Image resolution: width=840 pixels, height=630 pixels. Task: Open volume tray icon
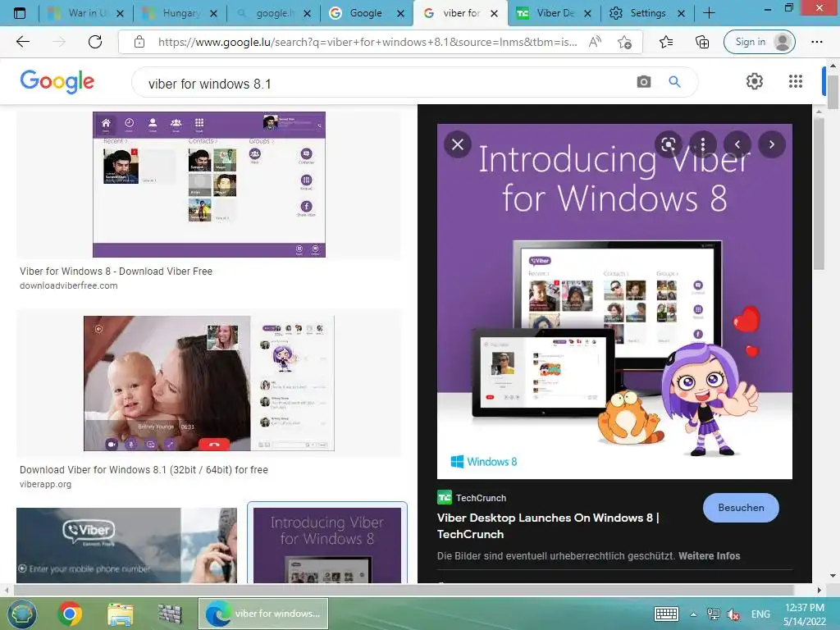(733, 614)
